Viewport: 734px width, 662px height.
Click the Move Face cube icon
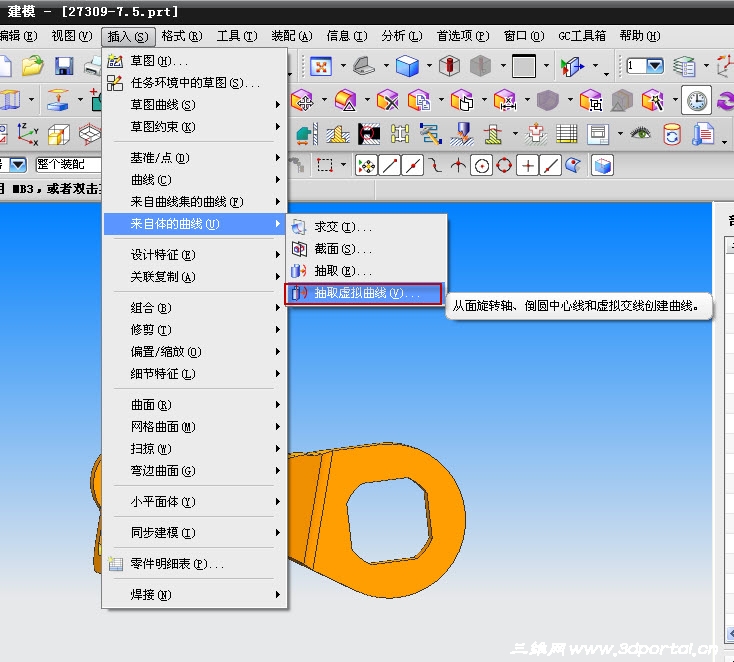pyautogui.click(x=302, y=100)
